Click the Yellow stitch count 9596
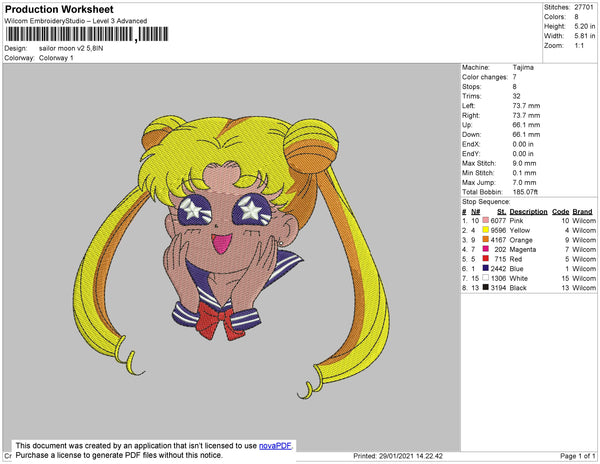This screenshot has width=600, height=464. [x=498, y=230]
